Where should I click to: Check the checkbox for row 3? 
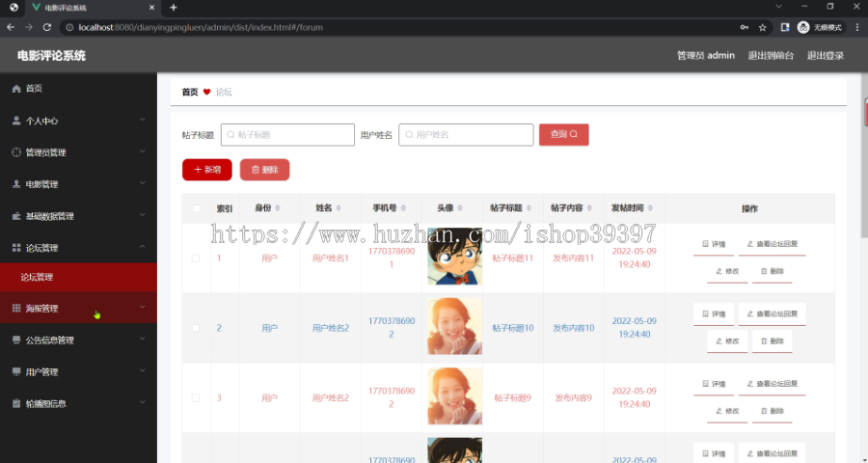(196, 397)
